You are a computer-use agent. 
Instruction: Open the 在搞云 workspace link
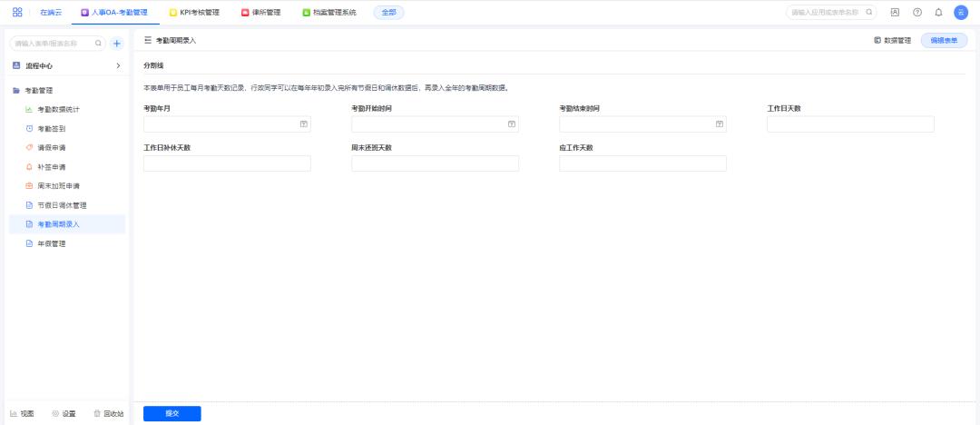[51, 12]
